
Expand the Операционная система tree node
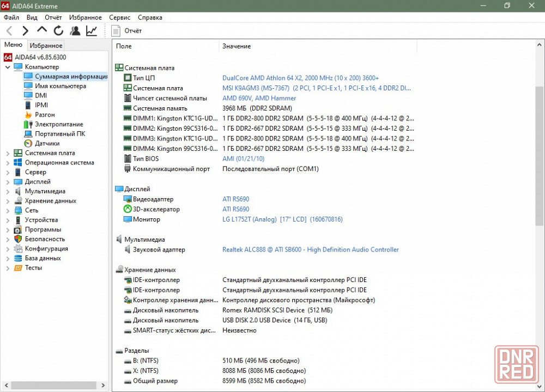[x=8, y=163]
